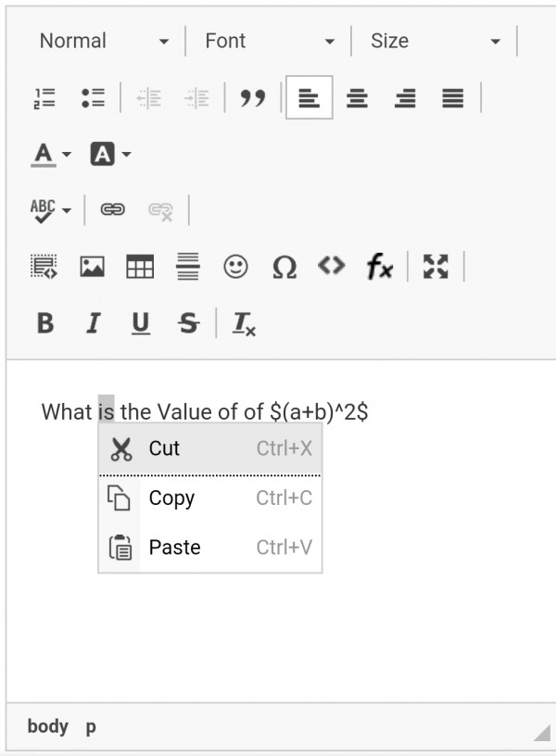Insert a special character with Omega icon
This screenshot has width=556, height=756.
pyautogui.click(x=284, y=268)
